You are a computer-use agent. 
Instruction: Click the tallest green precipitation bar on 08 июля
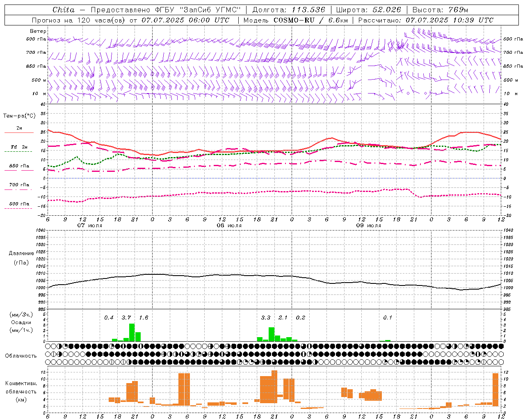tap(272, 334)
